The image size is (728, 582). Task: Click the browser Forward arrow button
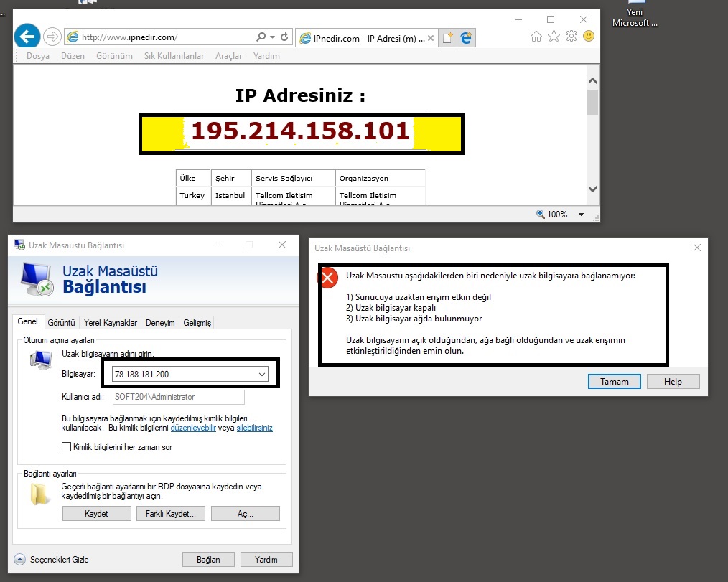[52, 36]
